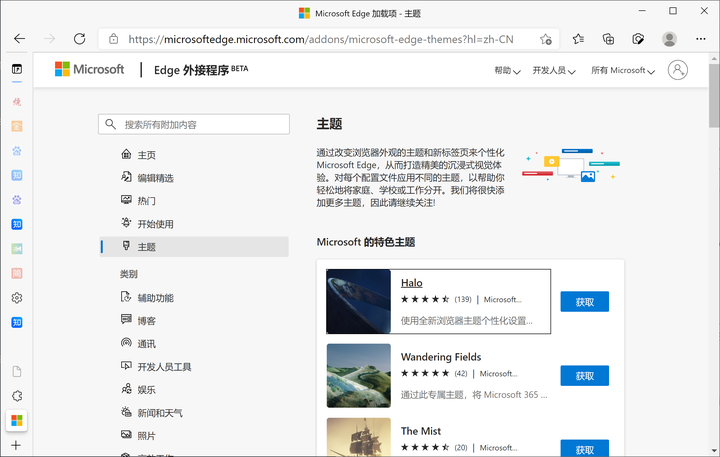Click the Halo theme thumbnail

coord(359,301)
